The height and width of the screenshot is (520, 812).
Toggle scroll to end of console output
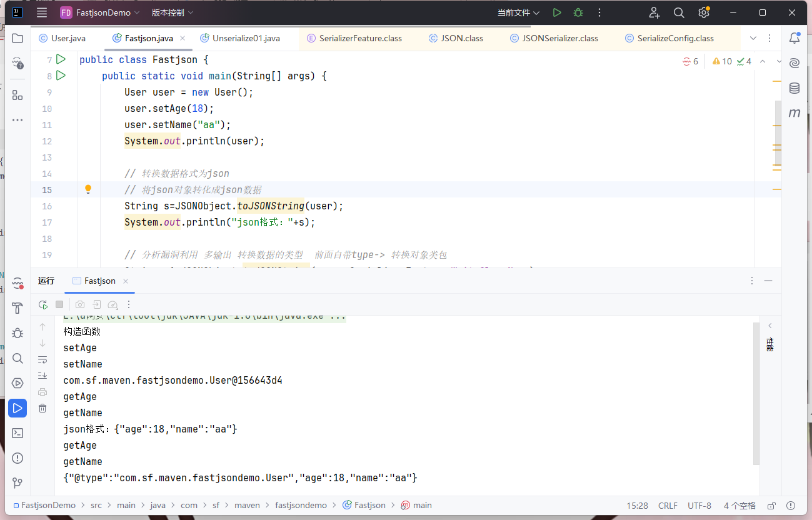click(43, 376)
